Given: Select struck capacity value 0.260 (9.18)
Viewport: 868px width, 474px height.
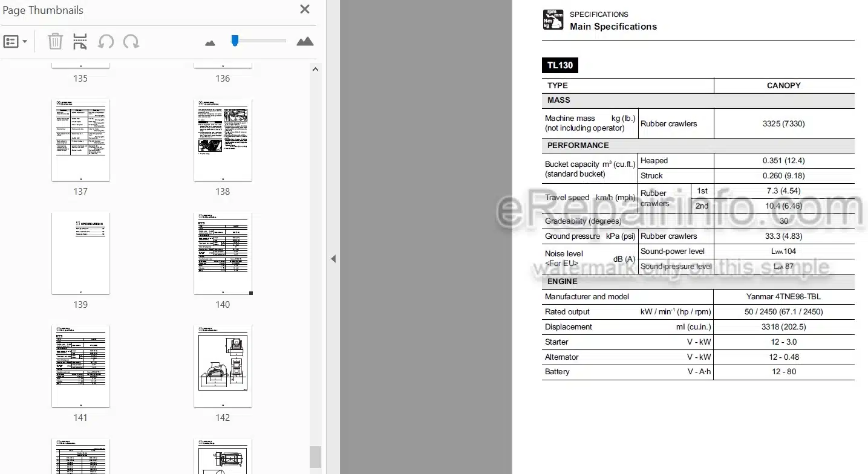Looking at the screenshot, I should point(783,176).
